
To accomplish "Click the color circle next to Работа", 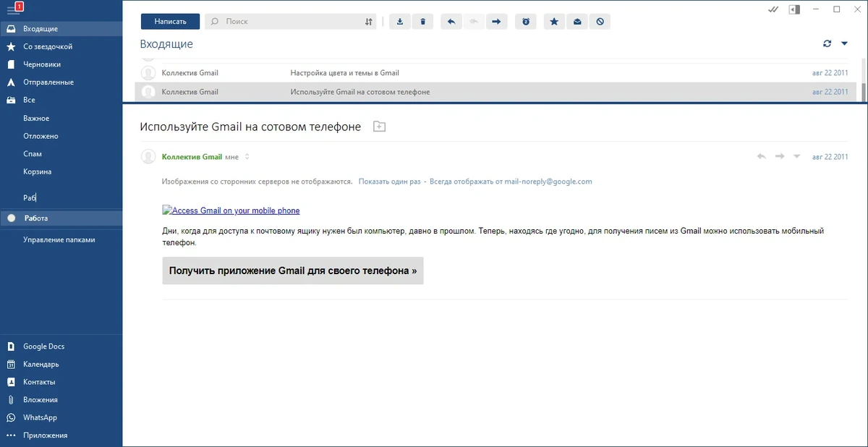I will pyautogui.click(x=11, y=218).
